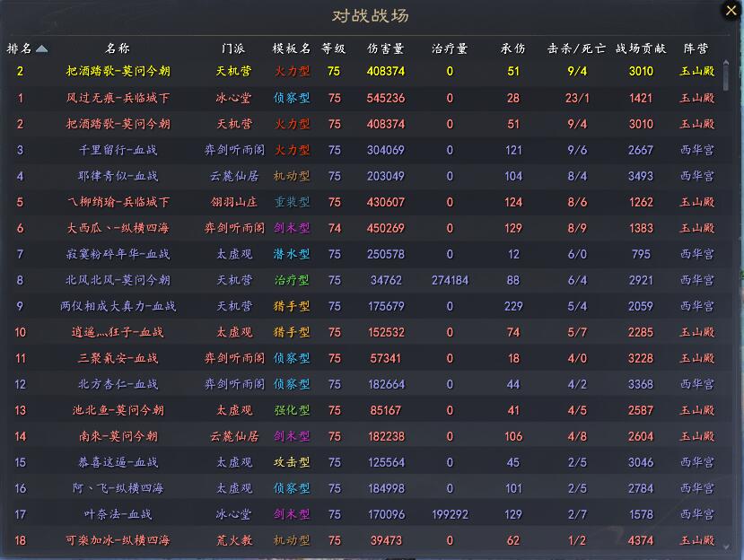Image resolution: width=744 pixels, height=560 pixels.
Task: Select player 南来-莫问今朝
Action: click(x=118, y=436)
